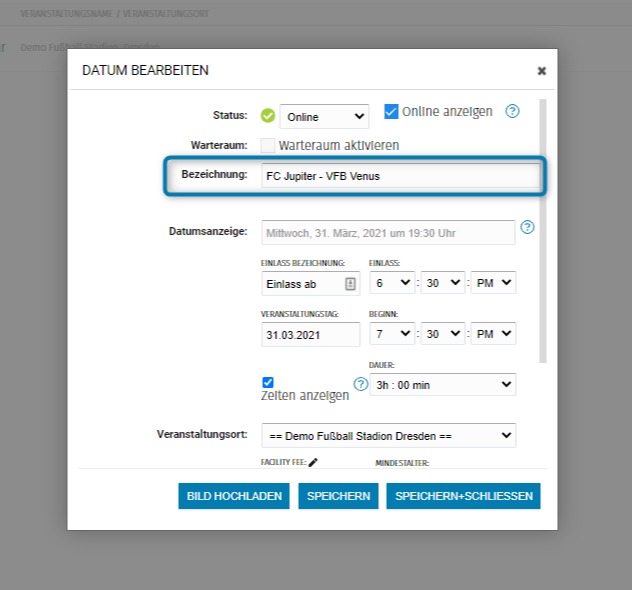633x590 pixels.
Task: Open the Status dropdown showing Online
Action: coord(324,117)
